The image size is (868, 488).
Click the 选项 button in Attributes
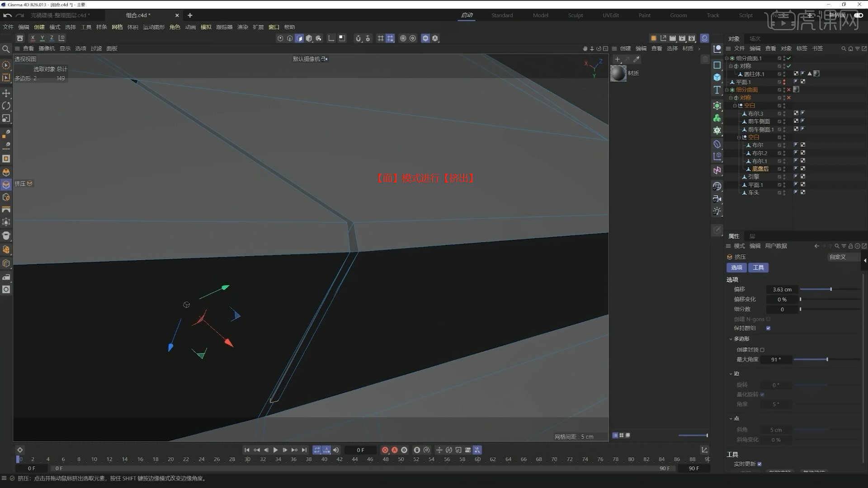pyautogui.click(x=736, y=268)
